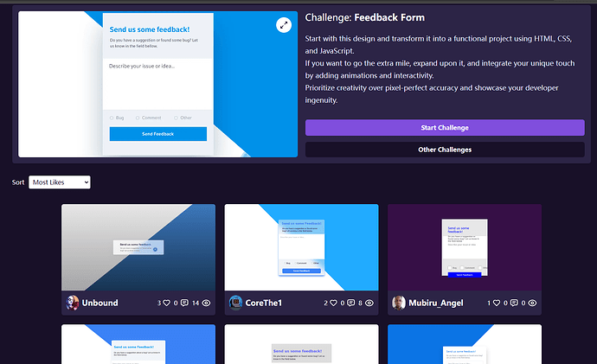Viewport: 597px width, 364px height.
Task: Click Unbound's profile avatar
Action: (x=73, y=303)
